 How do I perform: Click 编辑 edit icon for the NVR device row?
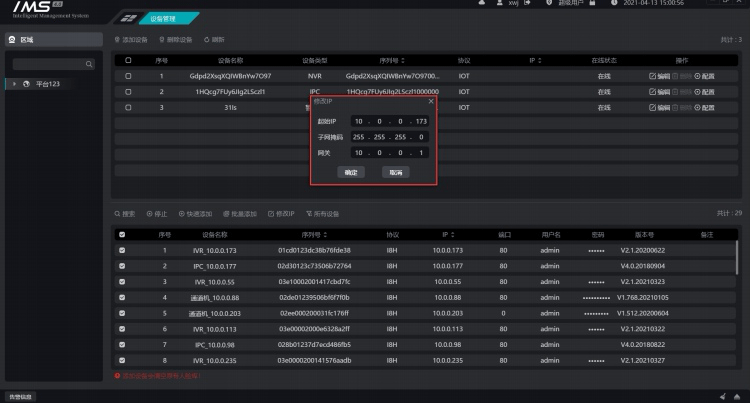[653, 76]
